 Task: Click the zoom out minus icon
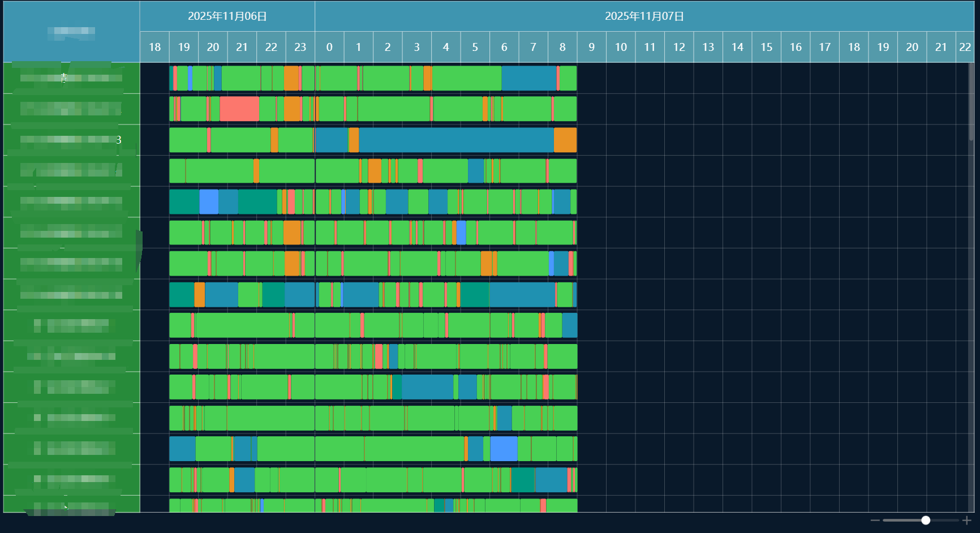(875, 520)
